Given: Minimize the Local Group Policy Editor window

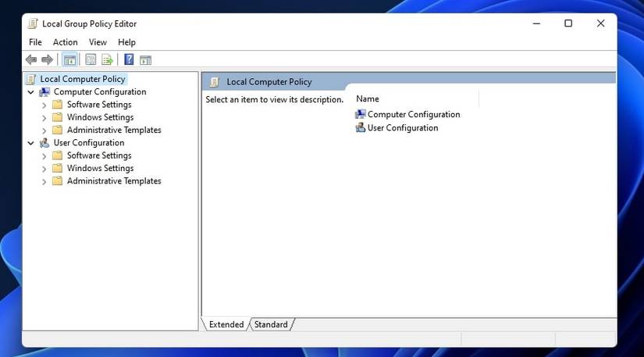Looking at the screenshot, I should pos(536,23).
